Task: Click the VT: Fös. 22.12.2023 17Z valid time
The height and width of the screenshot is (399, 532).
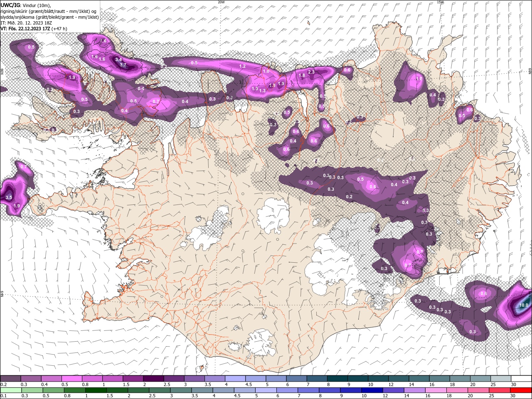Action: tap(25, 29)
